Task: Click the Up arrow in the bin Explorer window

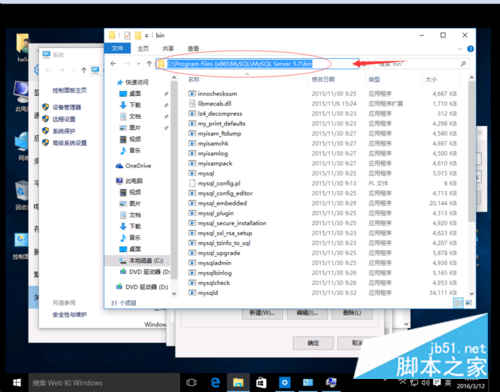Action: pyautogui.click(x=149, y=63)
